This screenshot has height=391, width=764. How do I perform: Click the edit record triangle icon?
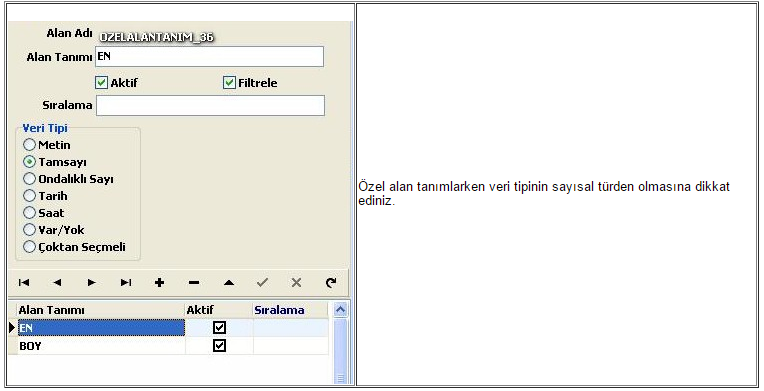tap(229, 282)
